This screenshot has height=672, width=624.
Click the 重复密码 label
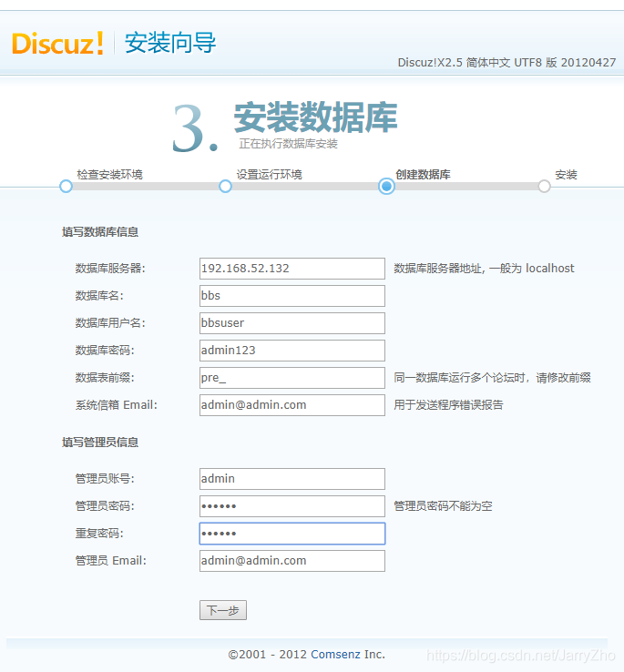coord(99,534)
